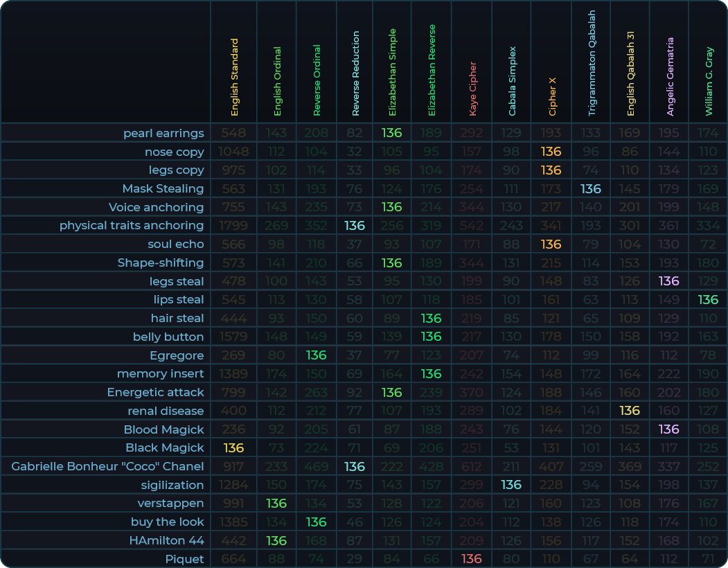
Task: Select highlighted 136 in the verstappen row
Action: coord(276,503)
